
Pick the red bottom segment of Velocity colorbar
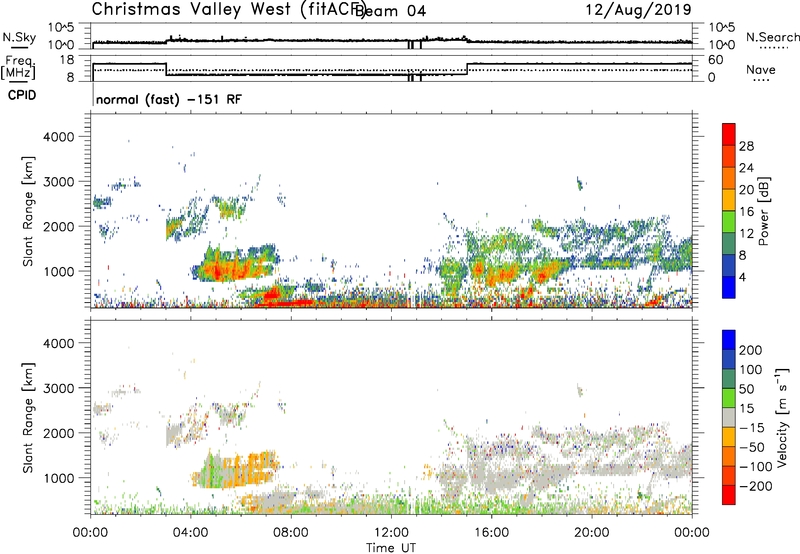pyautogui.click(x=729, y=495)
